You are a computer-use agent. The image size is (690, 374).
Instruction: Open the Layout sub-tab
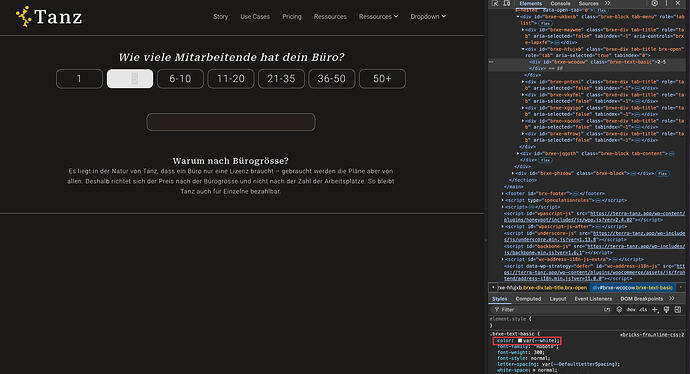point(558,299)
